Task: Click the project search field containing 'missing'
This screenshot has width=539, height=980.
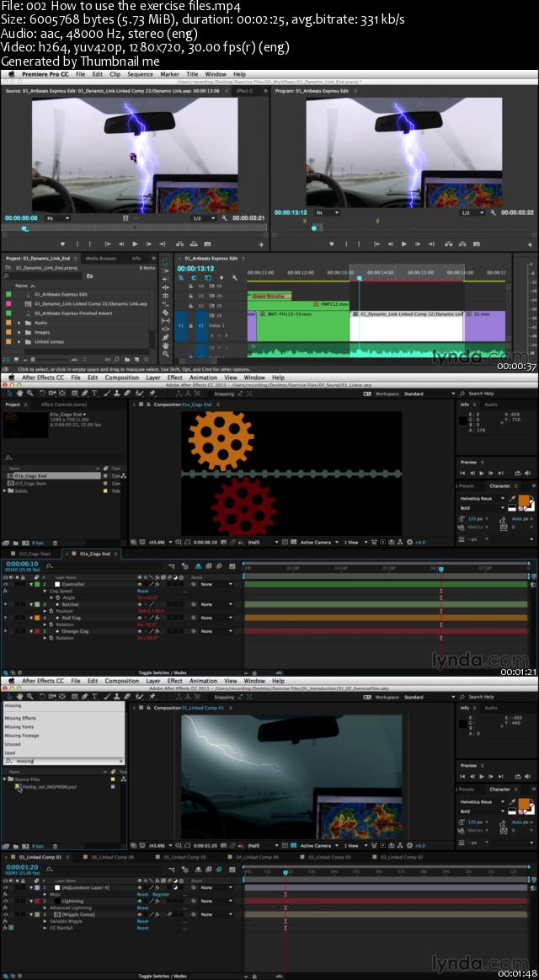Action: (63, 761)
